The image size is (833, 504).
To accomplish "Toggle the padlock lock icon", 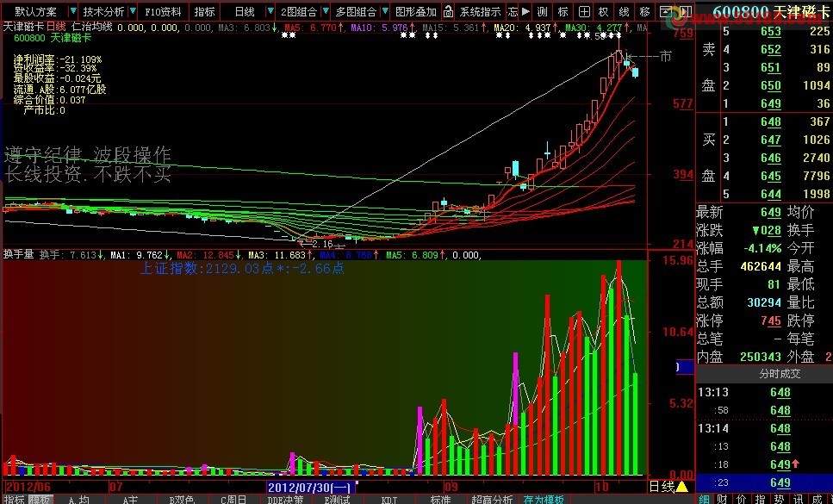I will pyautogui.click(x=448, y=11).
